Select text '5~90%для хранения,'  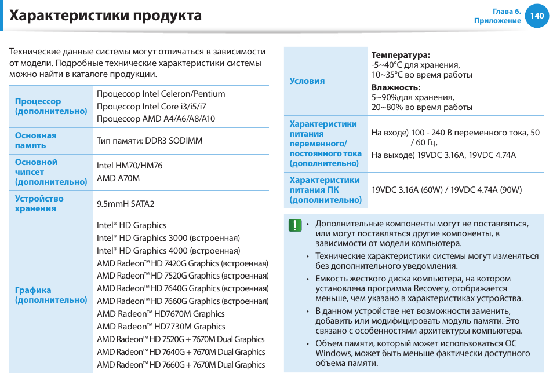[x=413, y=97]
